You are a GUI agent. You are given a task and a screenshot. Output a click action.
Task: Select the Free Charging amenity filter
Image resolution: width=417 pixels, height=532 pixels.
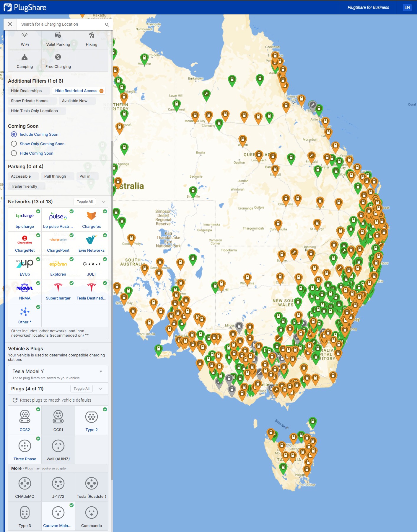pos(58,60)
